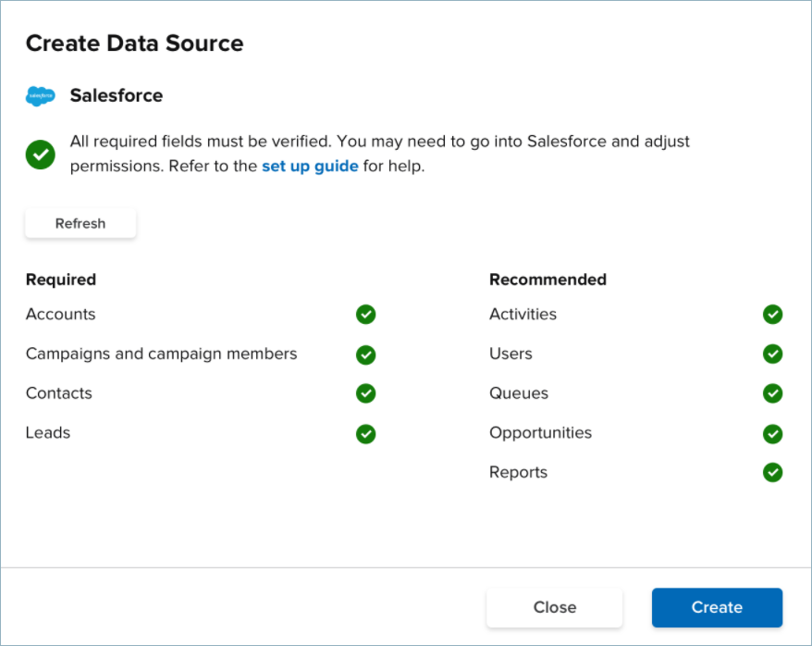This screenshot has height=646, width=812.
Task: Click the green check next to Users
Action: [x=772, y=354]
